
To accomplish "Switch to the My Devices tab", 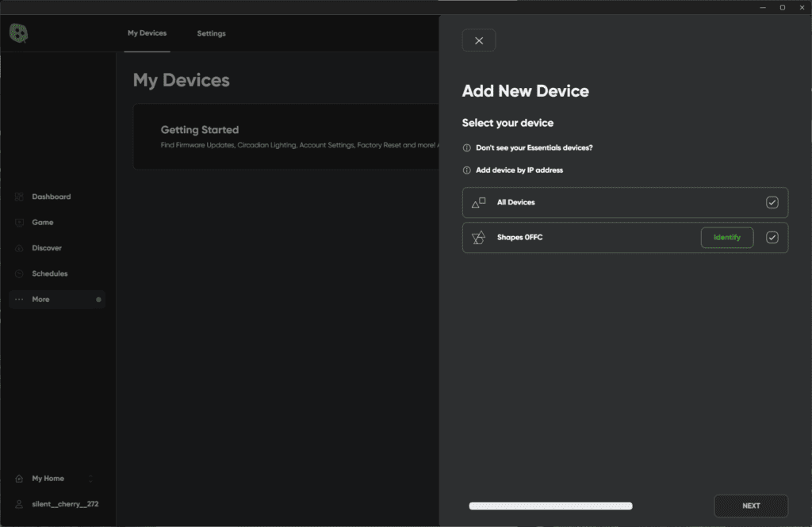I will tap(147, 33).
